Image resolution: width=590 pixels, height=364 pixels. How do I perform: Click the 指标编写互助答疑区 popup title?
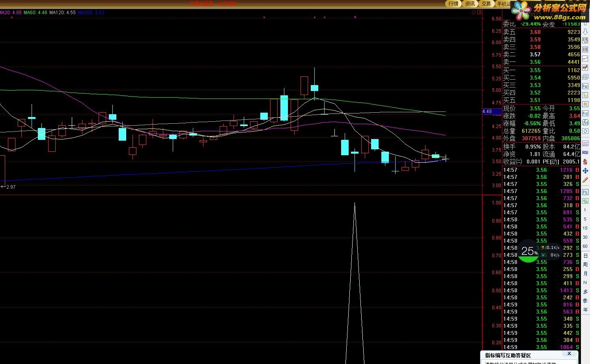tap(508, 355)
